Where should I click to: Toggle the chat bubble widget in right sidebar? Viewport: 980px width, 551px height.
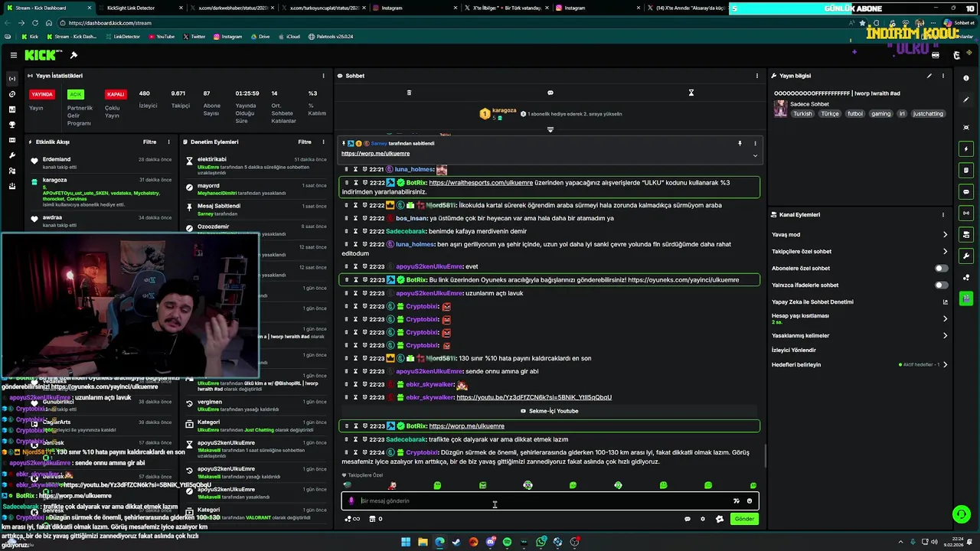click(x=966, y=191)
